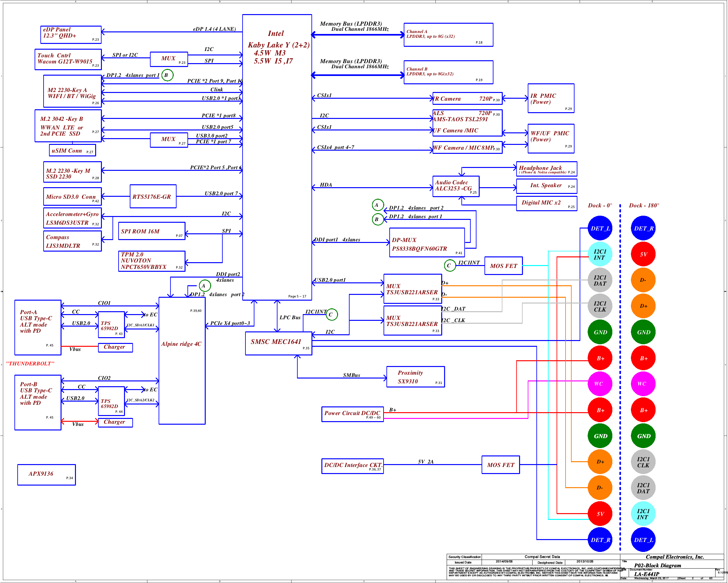Image resolution: width=728 pixels, height=583 pixels.
Task: Click the Proximity SX9310 block
Action: (x=415, y=377)
